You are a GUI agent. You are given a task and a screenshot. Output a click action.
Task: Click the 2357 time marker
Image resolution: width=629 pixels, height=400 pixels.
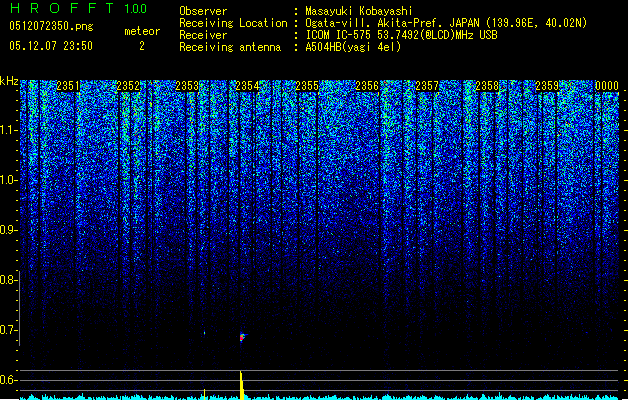coord(427,86)
